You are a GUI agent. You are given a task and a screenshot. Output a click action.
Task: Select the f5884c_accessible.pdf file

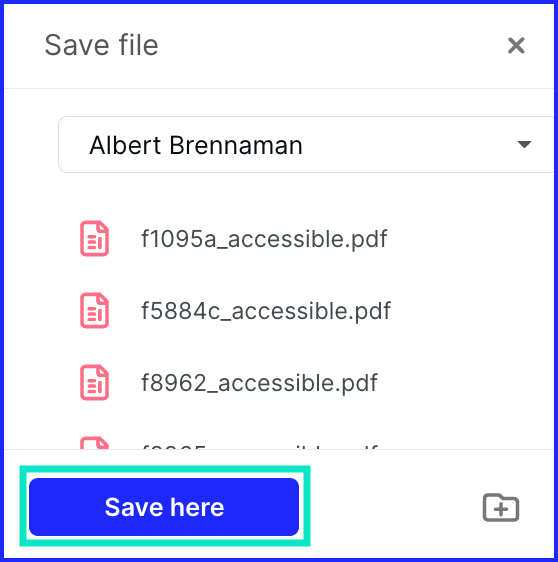click(x=266, y=311)
